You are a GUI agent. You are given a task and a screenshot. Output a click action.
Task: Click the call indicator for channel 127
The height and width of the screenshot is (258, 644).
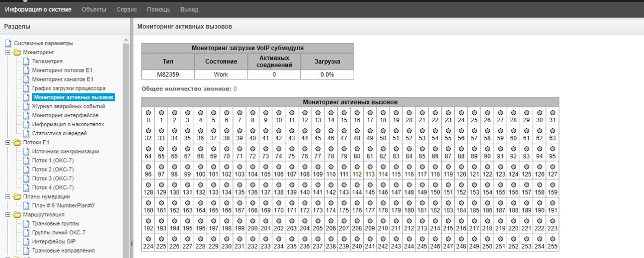coord(552,166)
